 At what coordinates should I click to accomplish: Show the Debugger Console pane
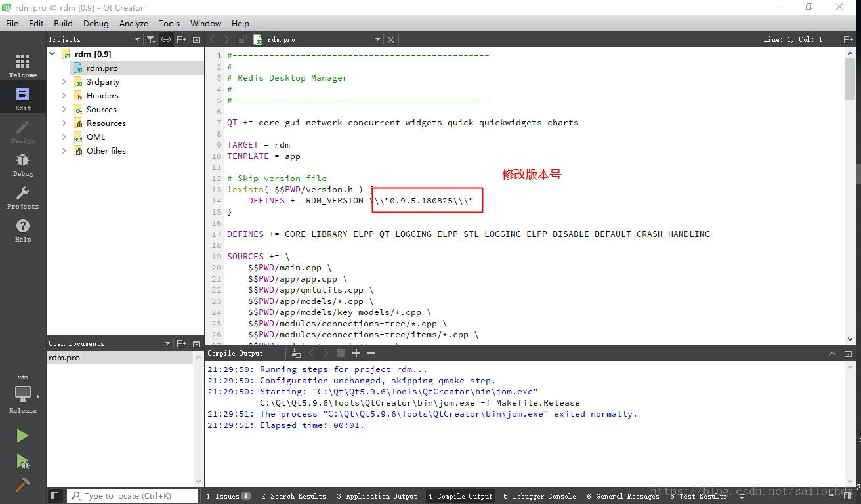[539, 496]
